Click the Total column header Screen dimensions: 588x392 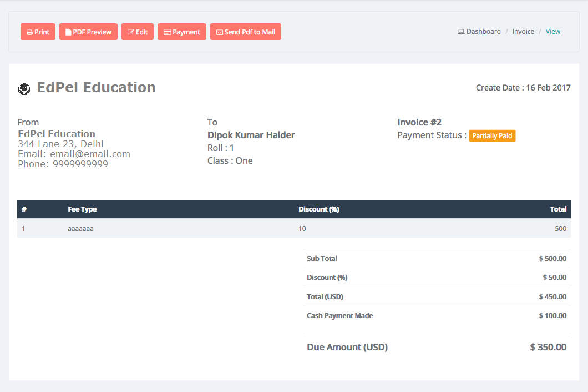(x=558, y=209)
